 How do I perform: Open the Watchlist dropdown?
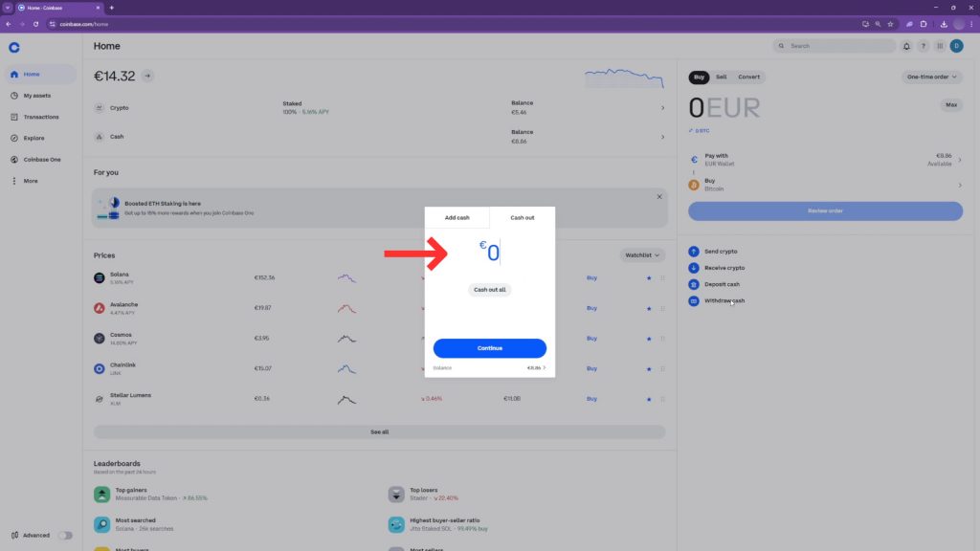coord(642,254)
